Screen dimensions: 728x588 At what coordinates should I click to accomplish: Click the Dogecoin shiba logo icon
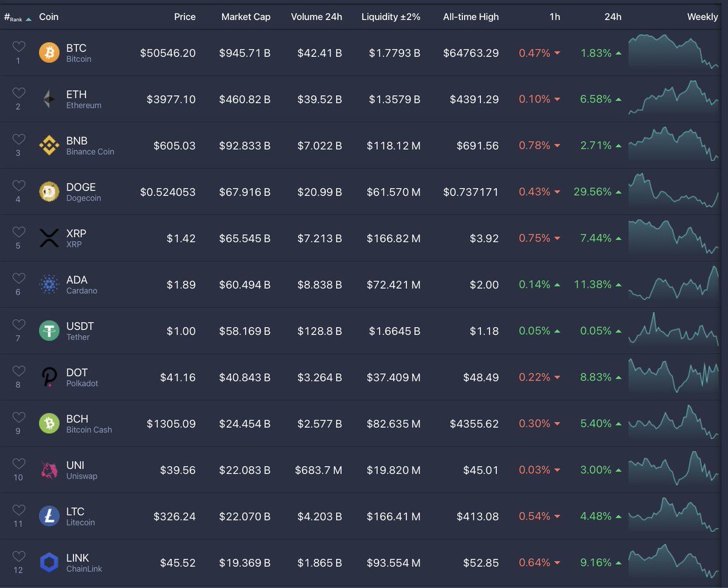pos(49,192)
